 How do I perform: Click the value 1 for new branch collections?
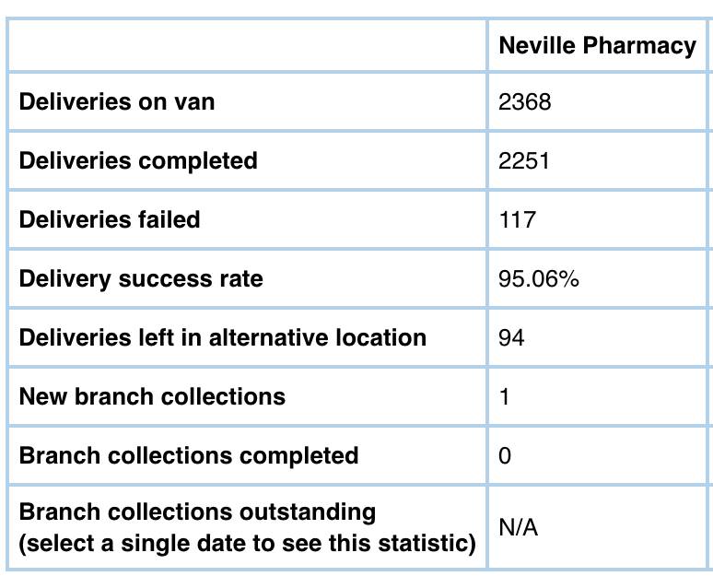click(x=505, y=396)
